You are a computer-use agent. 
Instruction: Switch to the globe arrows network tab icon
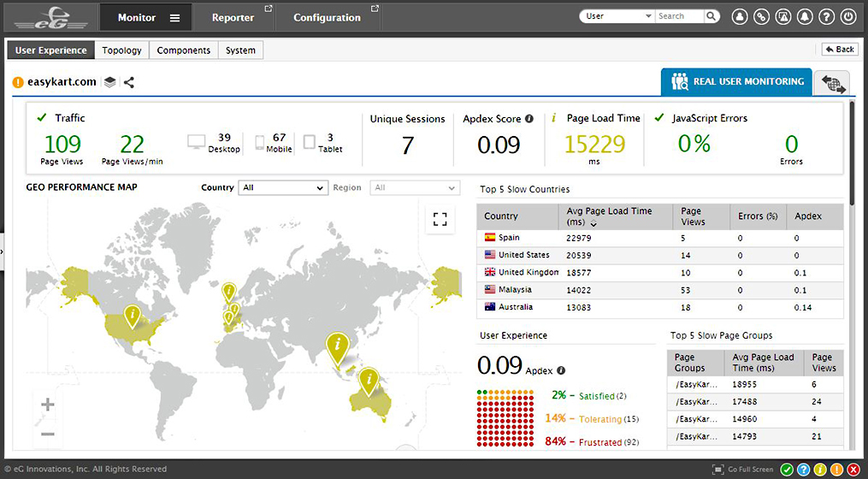(833, 84)
